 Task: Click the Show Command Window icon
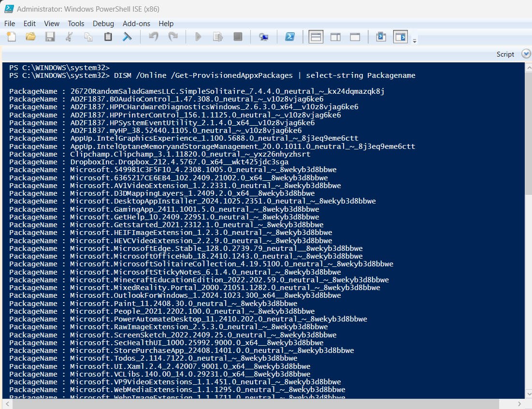381,37
